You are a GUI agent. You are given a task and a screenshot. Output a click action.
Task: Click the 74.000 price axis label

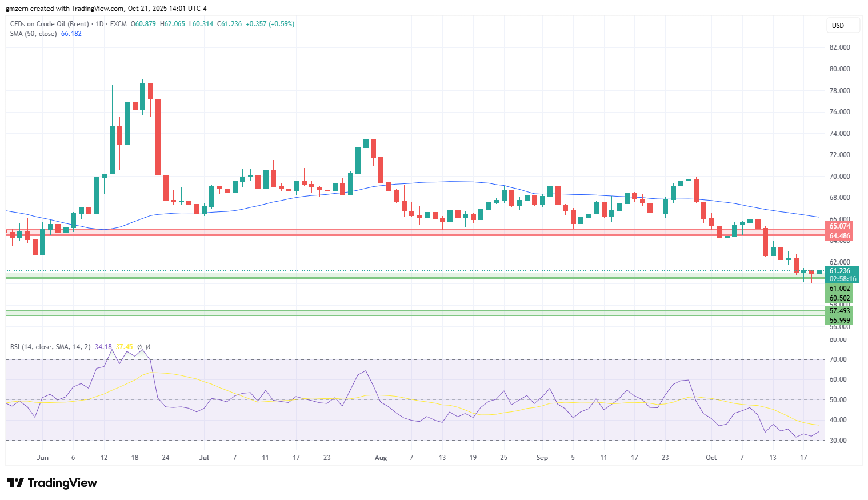click(840, 134)
